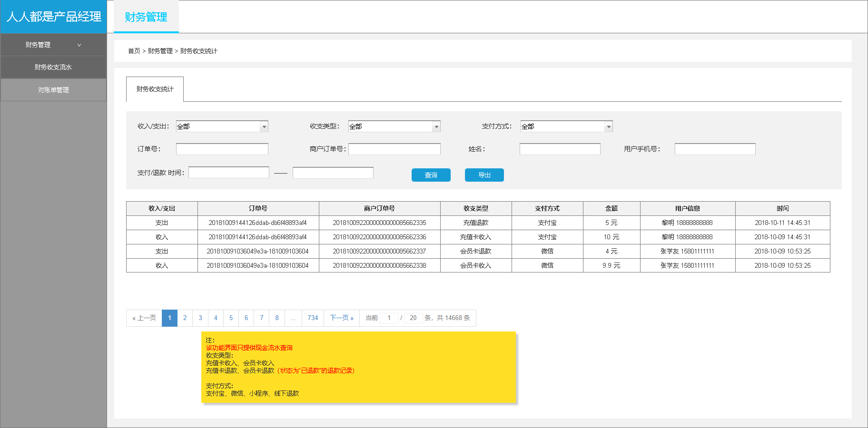This screenshot has width=868, height=428.
Task: Switch to the 财务管理 top tab
Action: pyautogui.click(x=146, y=17)
